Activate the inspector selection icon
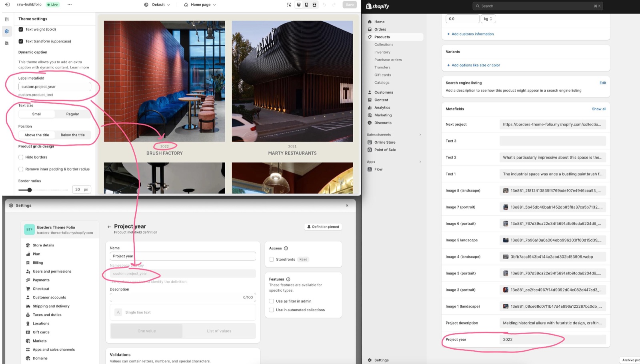The width and height of the screenshot is (640, 364). tap(289, 4)
